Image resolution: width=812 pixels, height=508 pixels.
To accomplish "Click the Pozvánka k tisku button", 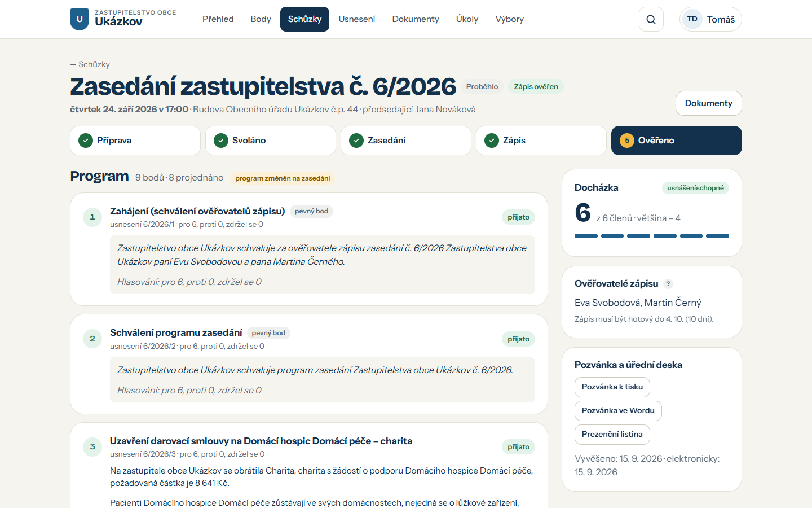I will click(x=612, y=387).
